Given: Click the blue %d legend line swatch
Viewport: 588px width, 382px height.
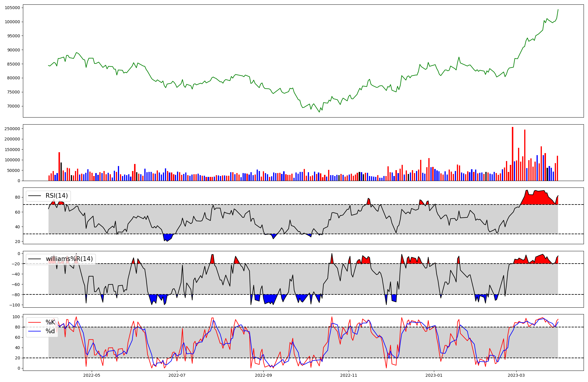Looking at the screenshot, I should tap(34, 331).
